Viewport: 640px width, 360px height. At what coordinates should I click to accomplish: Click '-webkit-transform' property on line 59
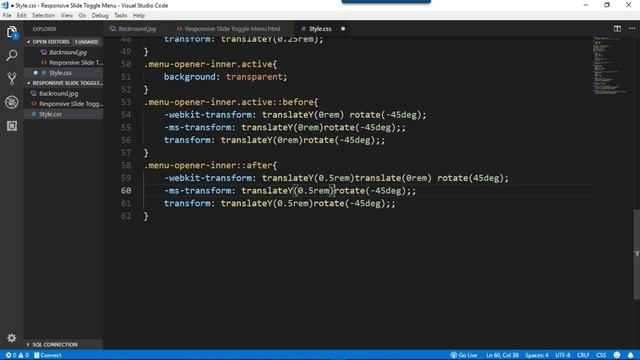coord(208,178)
